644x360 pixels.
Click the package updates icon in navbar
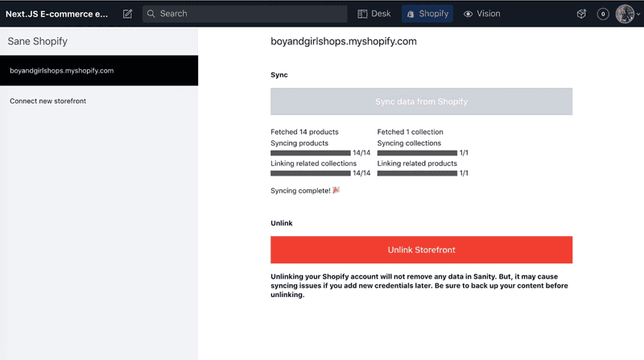pos(581,14)
